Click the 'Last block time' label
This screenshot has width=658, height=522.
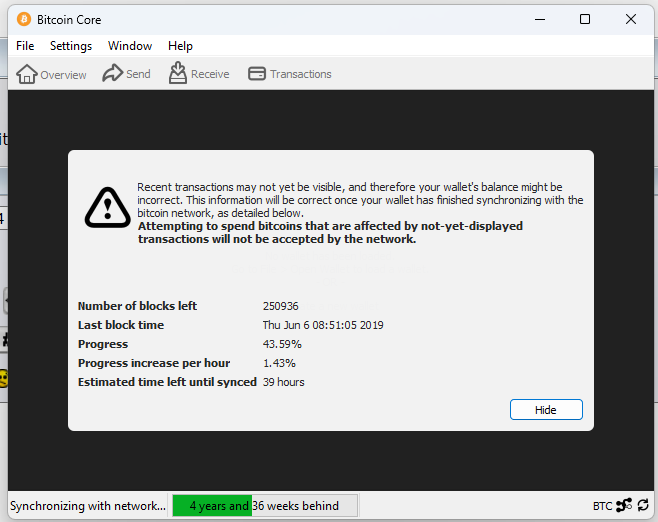click(x=121, y=325)
